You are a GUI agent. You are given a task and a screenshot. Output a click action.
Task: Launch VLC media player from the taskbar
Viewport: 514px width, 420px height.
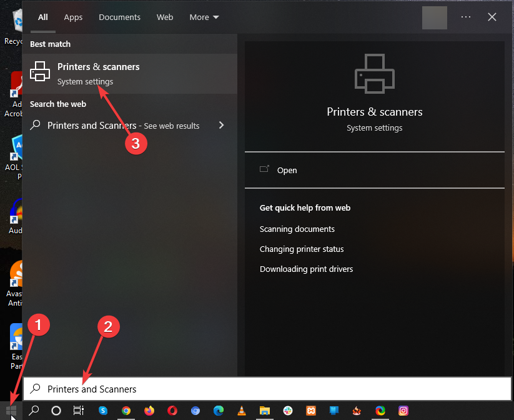(242, 411)
